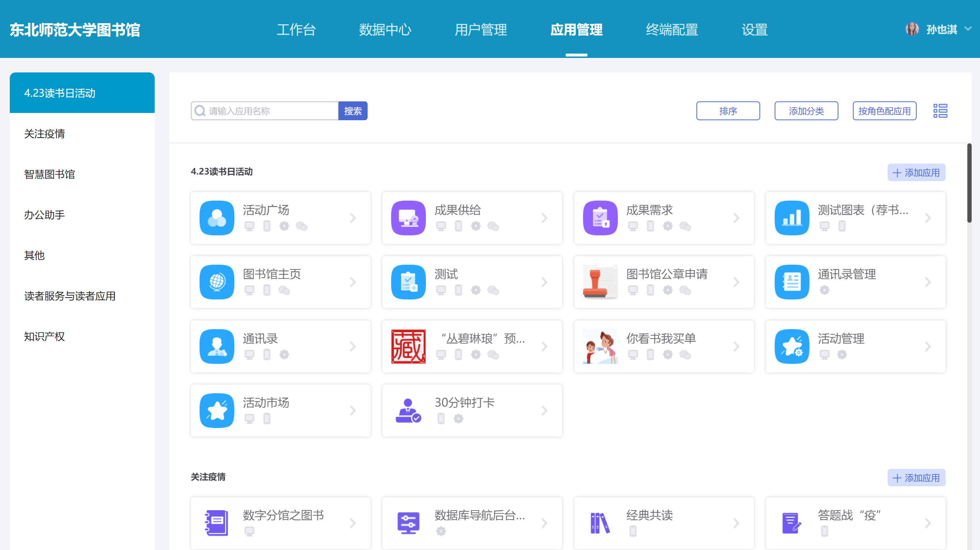
Task: Switch to list view layout icon
Action: click(x=940, y=111)
